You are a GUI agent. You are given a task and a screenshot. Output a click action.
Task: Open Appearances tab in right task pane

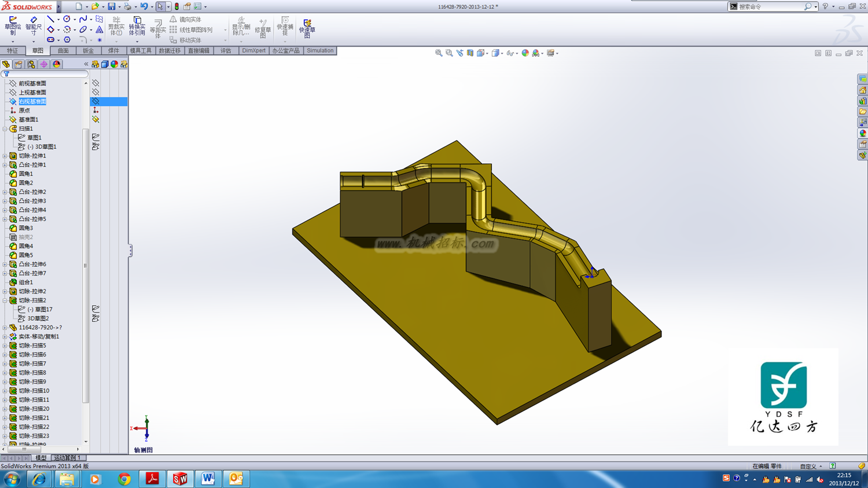(x=862, y=133)
